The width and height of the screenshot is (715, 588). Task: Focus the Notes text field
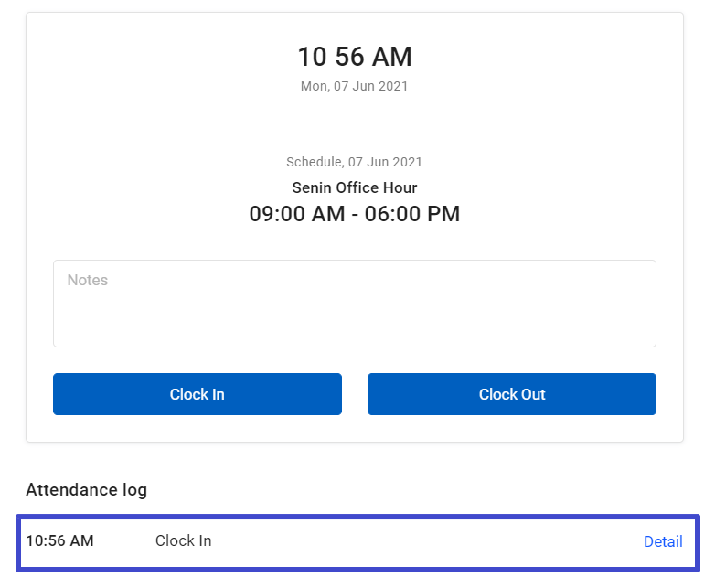[x=354, y=304]
